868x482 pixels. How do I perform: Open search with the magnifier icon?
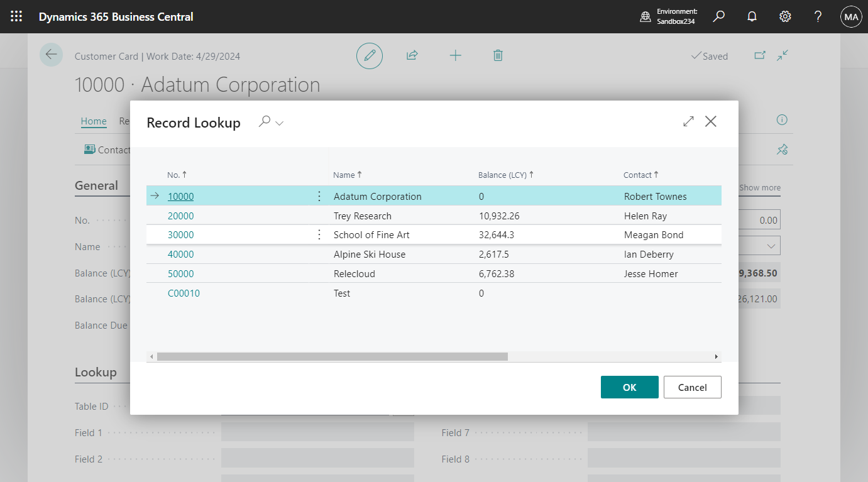click(718, 16)
